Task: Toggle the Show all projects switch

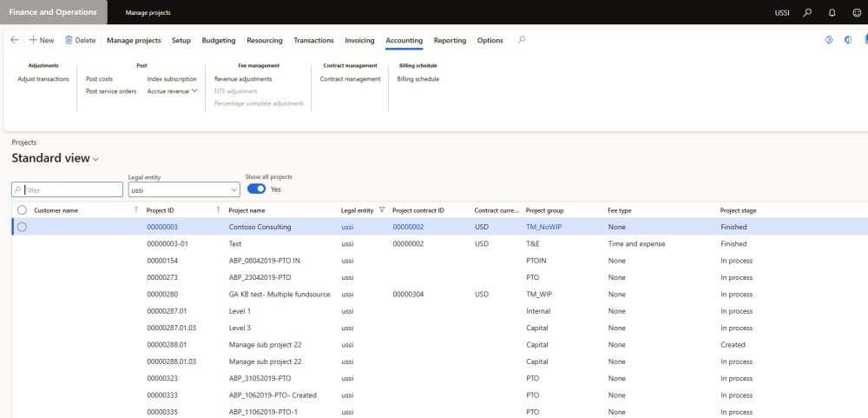Action: point(256,189)
